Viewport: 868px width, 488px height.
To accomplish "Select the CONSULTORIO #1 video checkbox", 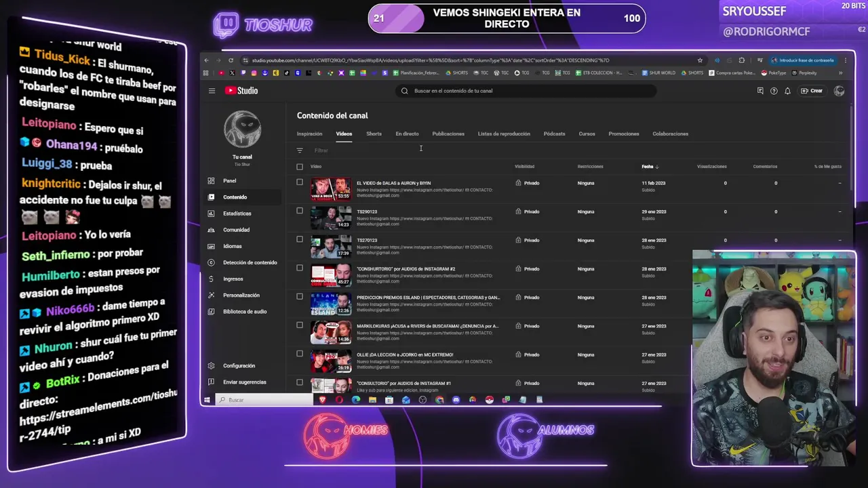I will [x=300, y=382].
